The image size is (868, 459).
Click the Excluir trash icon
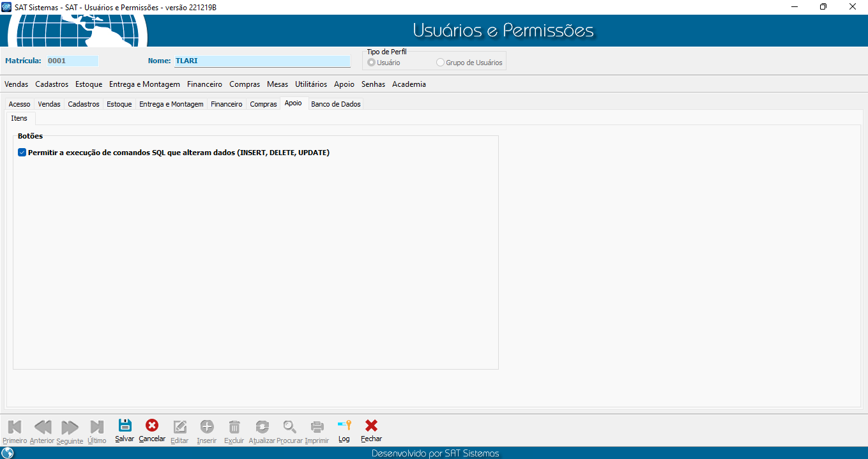pos(234,427)
